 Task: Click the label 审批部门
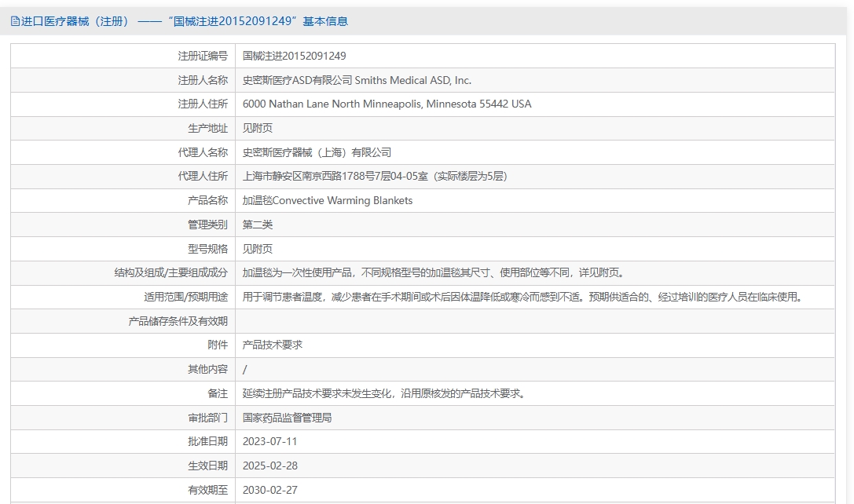coord(207,418)
